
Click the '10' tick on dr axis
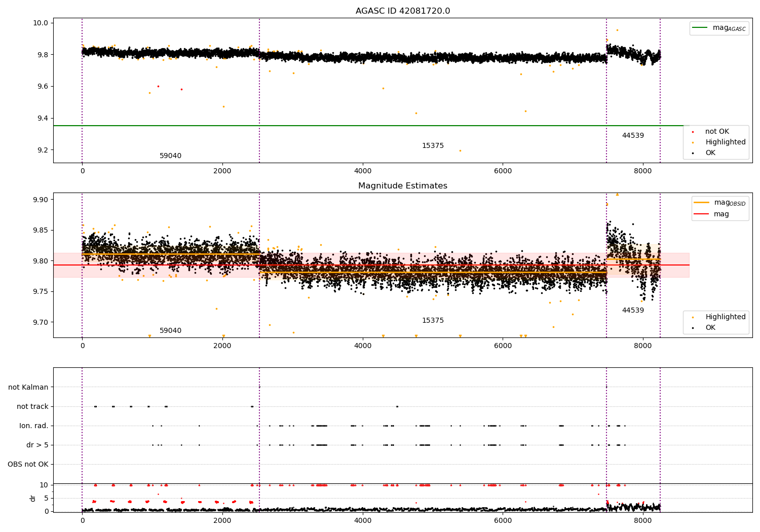[44, 485]
